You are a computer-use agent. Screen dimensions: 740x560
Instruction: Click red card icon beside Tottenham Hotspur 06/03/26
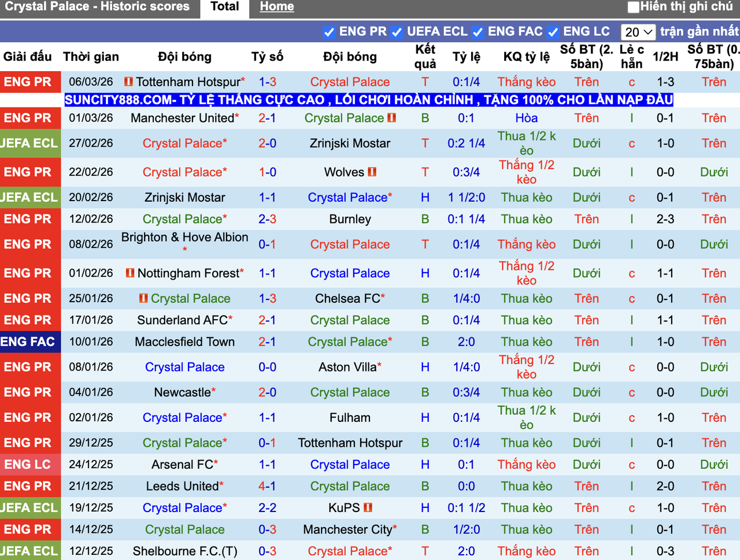[x=128, y=81]
